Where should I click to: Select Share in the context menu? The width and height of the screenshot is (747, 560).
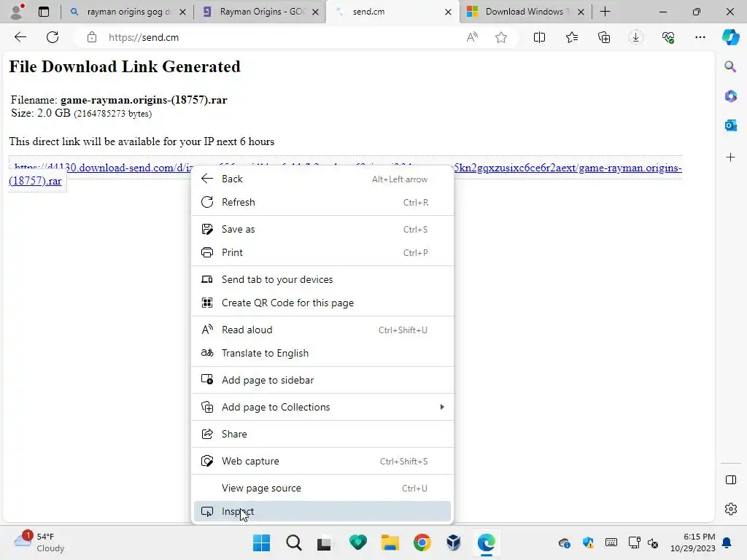pyautogui.click(x=322, y=434)
